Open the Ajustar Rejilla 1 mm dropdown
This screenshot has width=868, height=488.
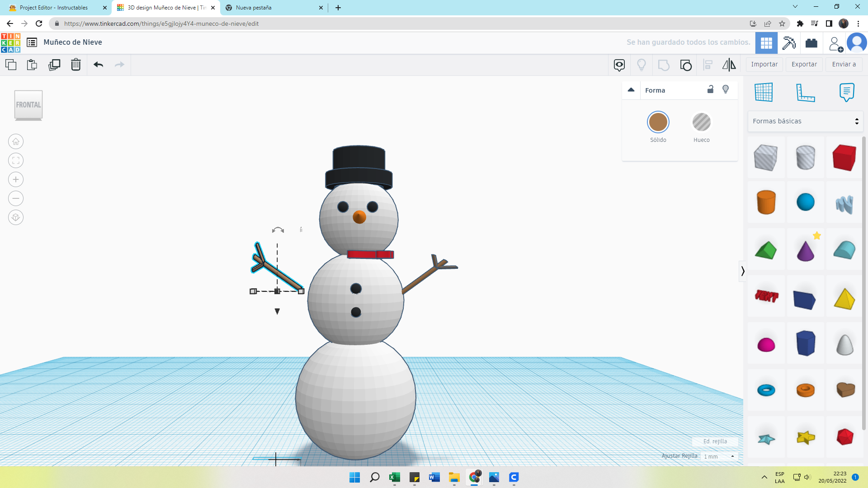click(719, 456)
